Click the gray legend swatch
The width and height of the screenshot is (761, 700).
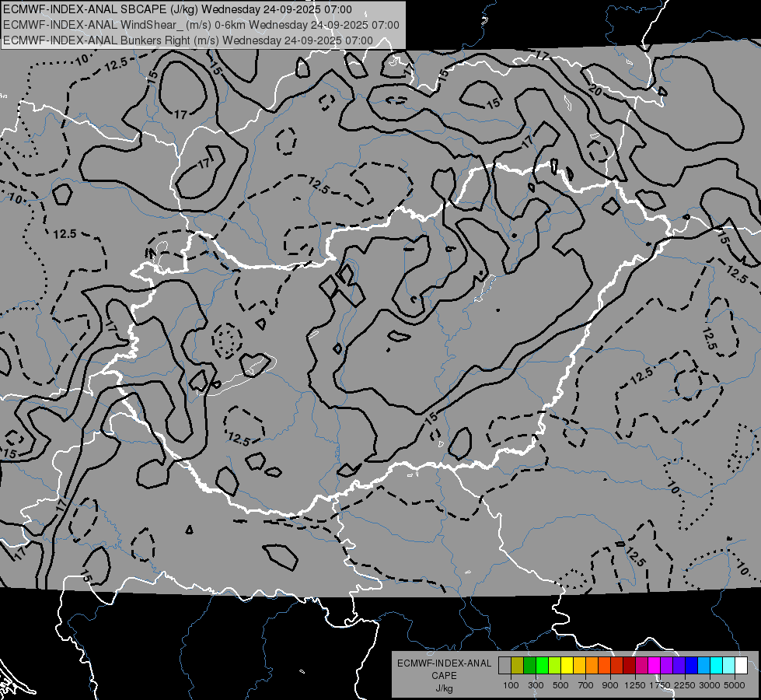[x=504, y=666]
